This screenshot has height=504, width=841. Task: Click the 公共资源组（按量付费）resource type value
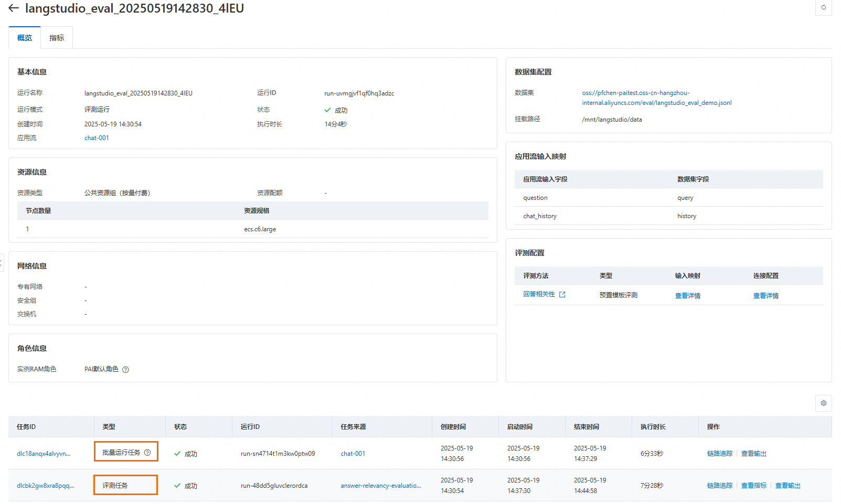(118, 193)
